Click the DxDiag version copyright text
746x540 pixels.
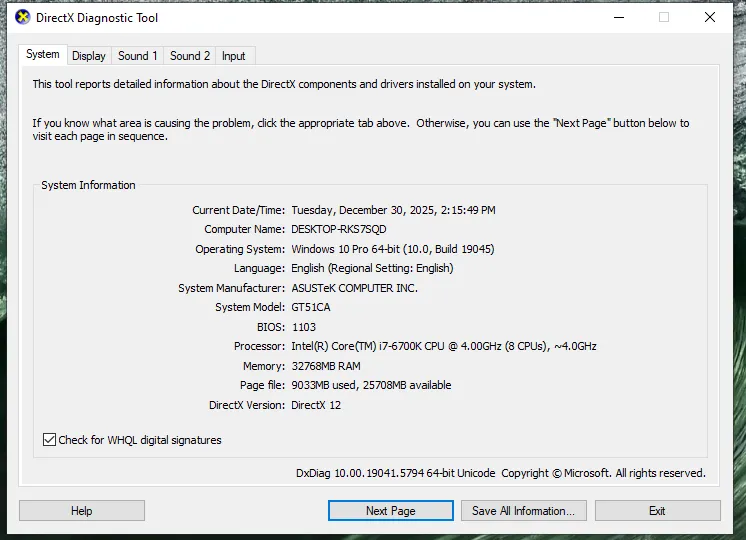pyautogui.click(x=500, y=473)
